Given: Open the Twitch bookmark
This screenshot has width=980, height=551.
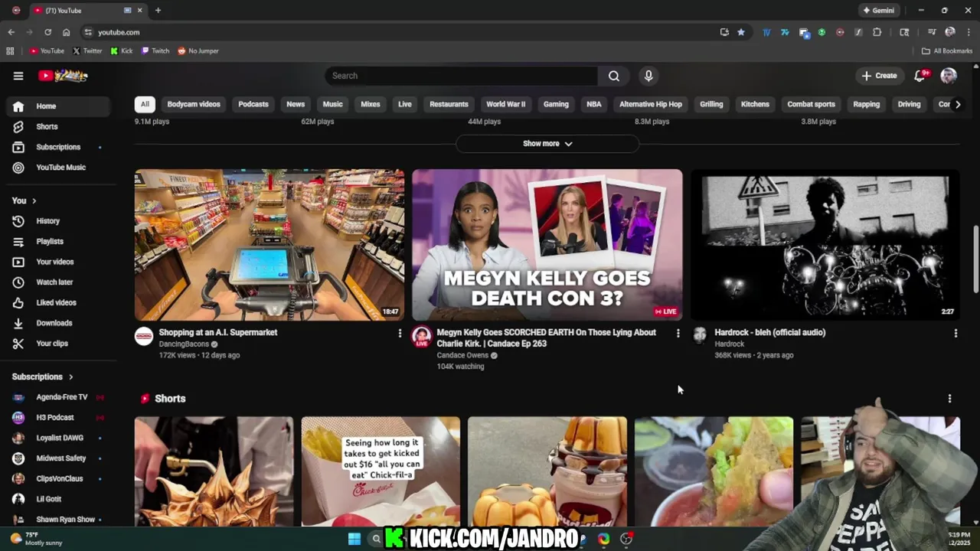Looking at the screenshot, I should coord(155,51).
